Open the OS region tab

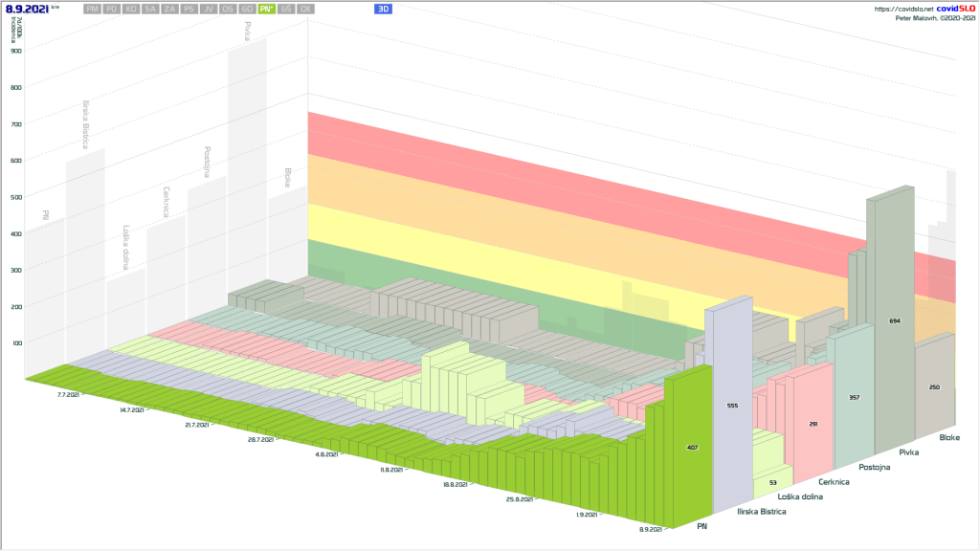228,9
